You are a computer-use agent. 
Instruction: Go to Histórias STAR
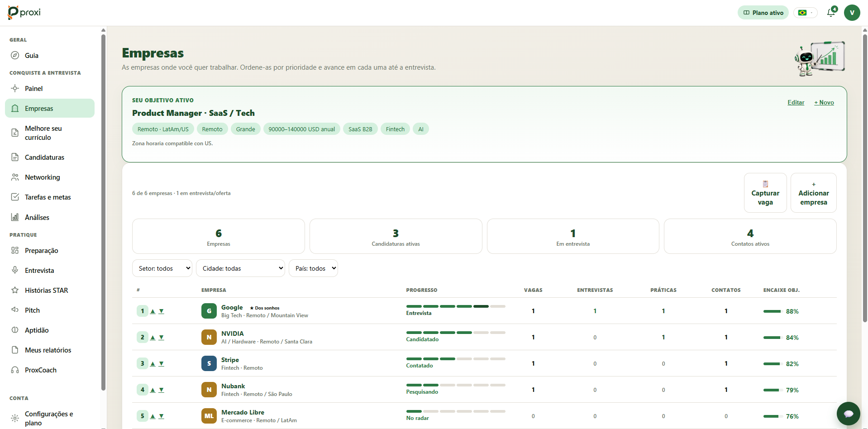point(50,290)
